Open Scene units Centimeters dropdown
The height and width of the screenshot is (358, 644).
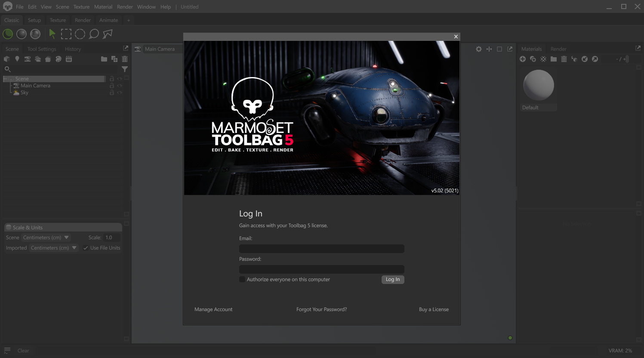pyautogui.click(x=46, y=238)
